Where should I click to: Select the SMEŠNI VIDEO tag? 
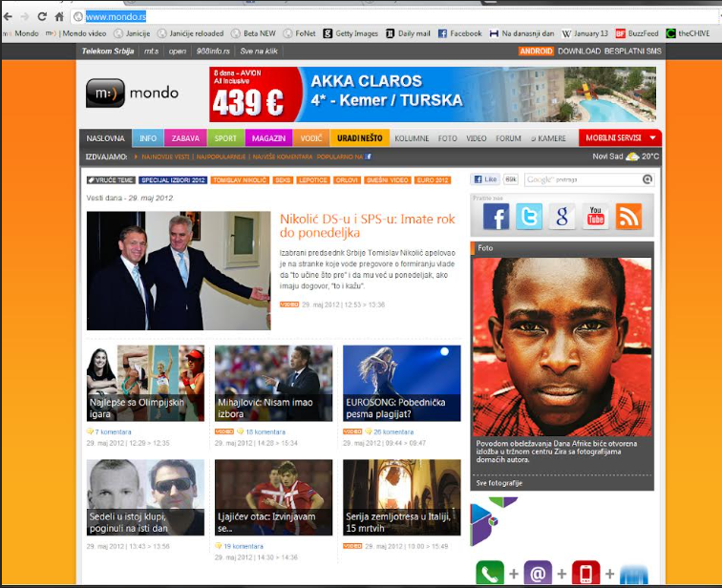pyautogui.click(x=387, y=180)
